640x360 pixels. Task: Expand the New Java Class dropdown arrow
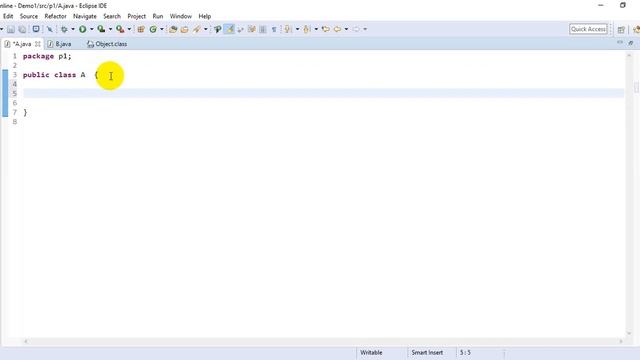(162, 29)
